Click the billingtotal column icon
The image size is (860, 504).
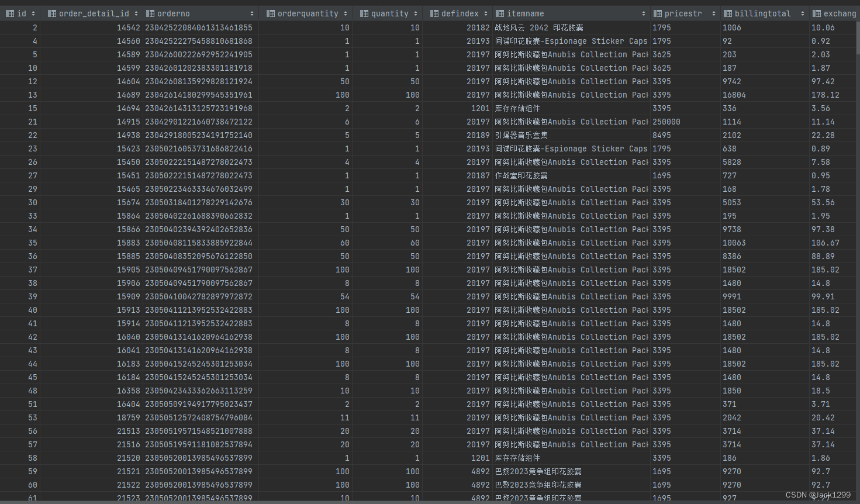[x=728, y=13]
